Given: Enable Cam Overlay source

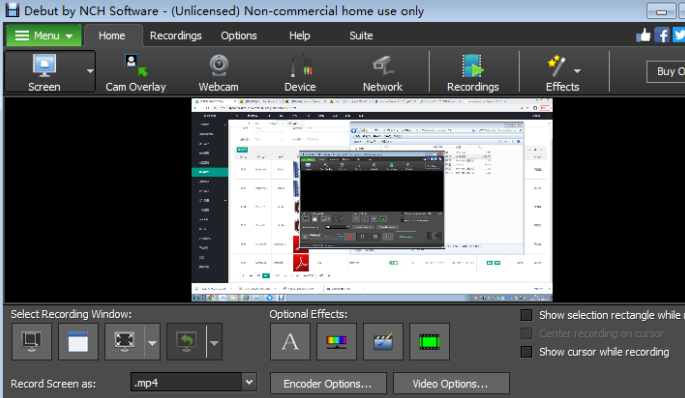Looking at the screenshot, I should [x=135, y=73].
